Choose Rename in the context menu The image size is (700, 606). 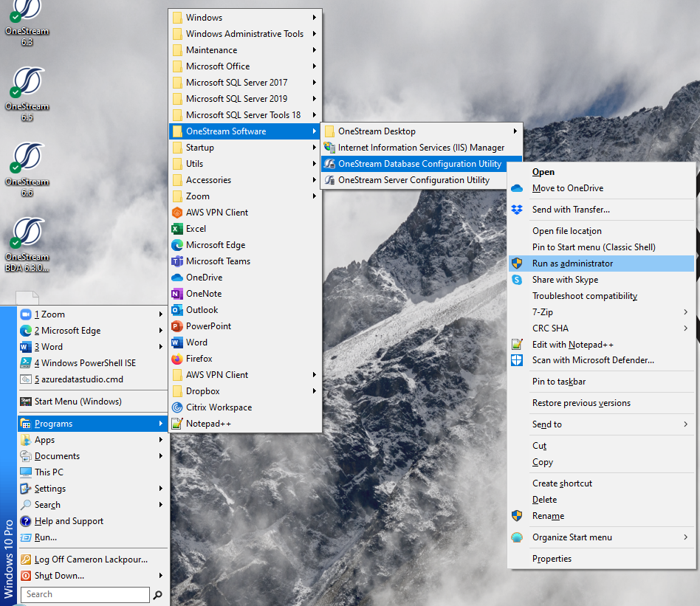(601, 516)
